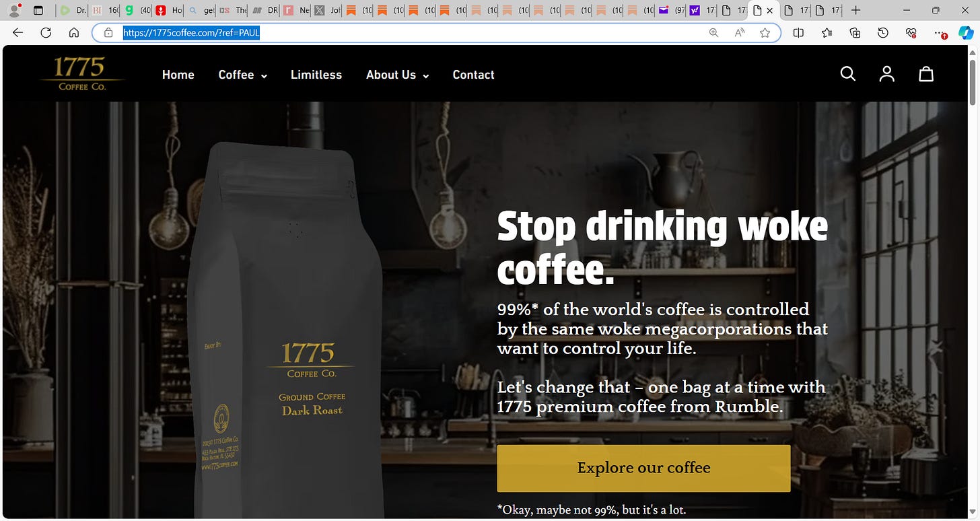The image size is (980, 521).
Task: Click the 'Stop drinking woke coffee.' headline
Action: [663, 246]
